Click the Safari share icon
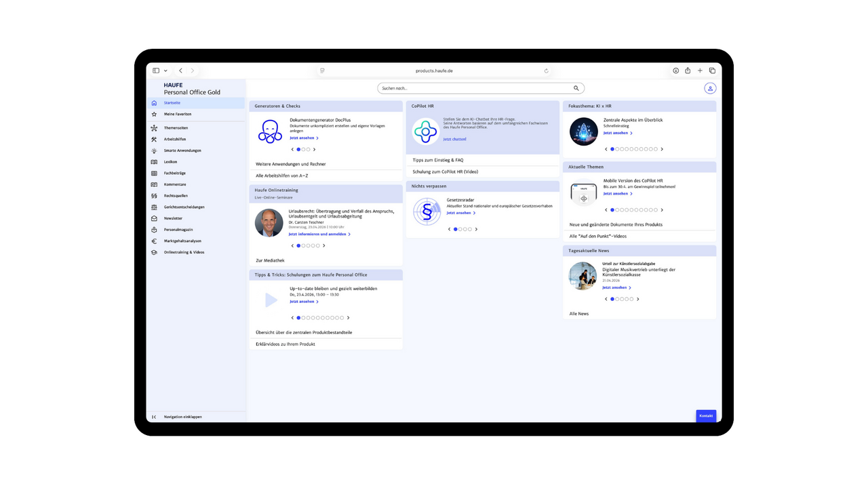Image resolution: width=868 pixels, height=488 pixels. point(688,70)
